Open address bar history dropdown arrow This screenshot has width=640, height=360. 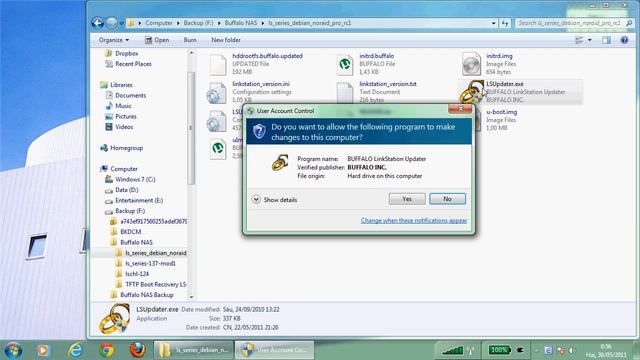(x=493, y=23)
